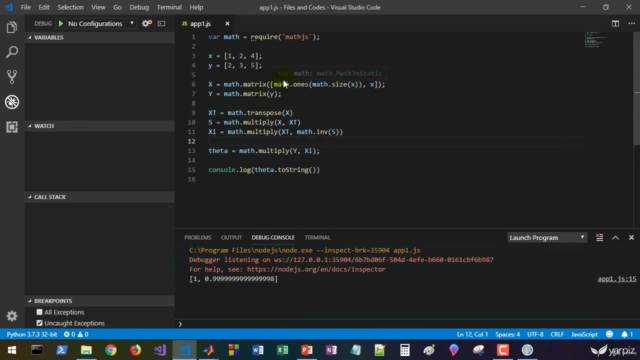The height and width of the screenshot is (360, 640).
Task: Open the Debug view in activity bar
Action: (x=12, y=102)
